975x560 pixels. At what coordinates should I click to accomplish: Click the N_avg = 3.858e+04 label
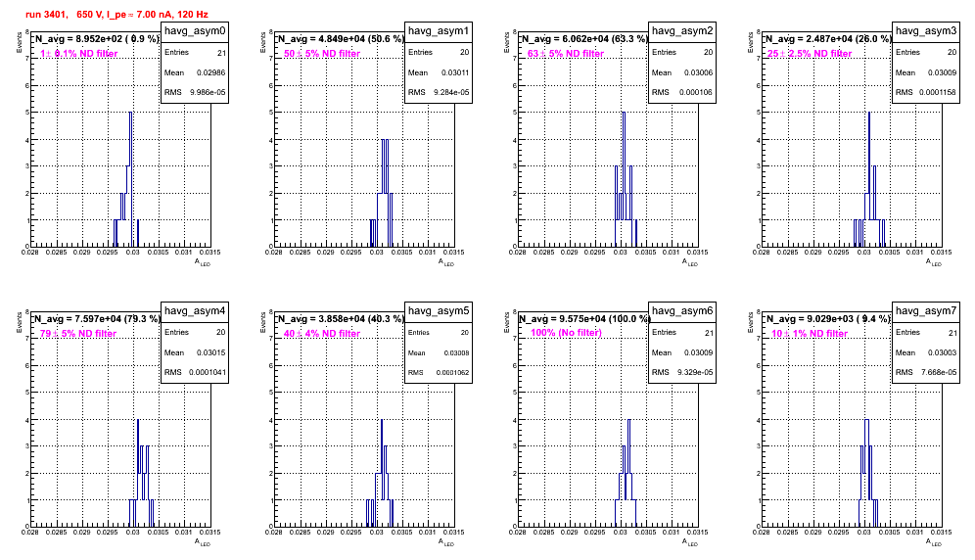341,318
